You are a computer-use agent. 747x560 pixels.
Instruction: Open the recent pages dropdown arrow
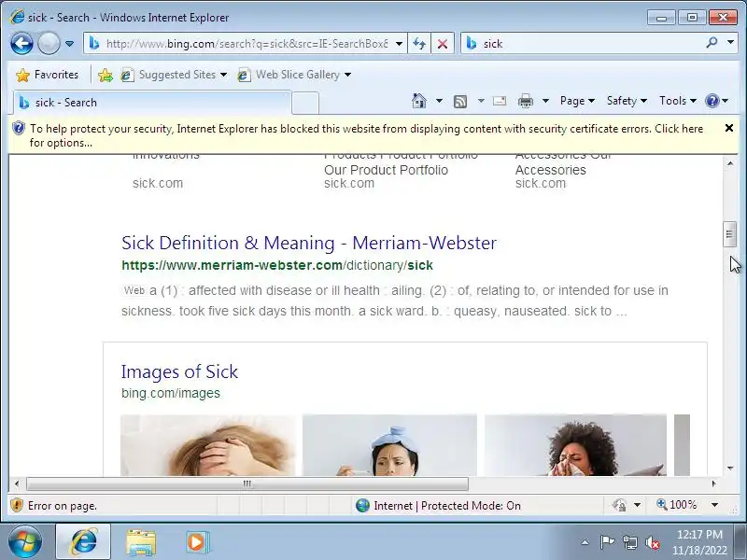69,44
